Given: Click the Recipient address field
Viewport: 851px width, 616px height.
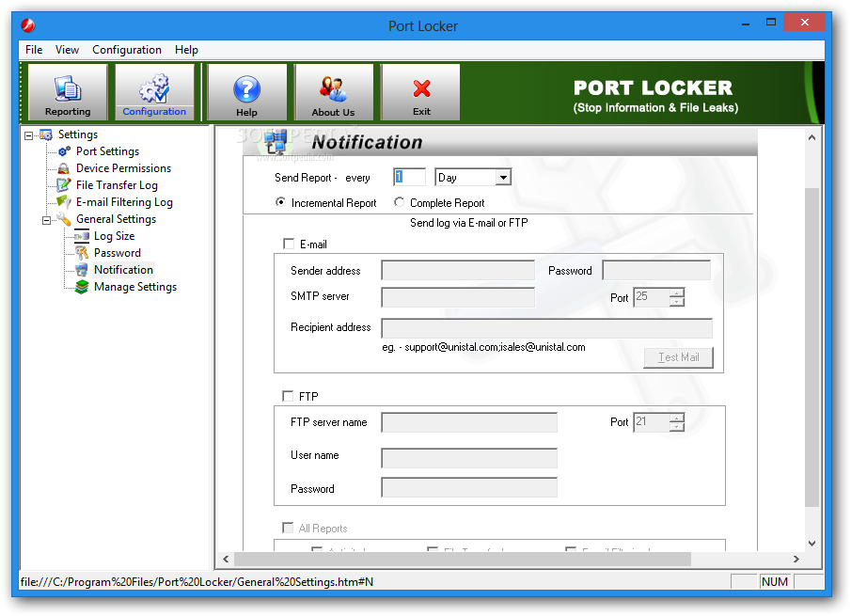Looking at the screenshot, I should pyautogui.click(x=546, y=328).
